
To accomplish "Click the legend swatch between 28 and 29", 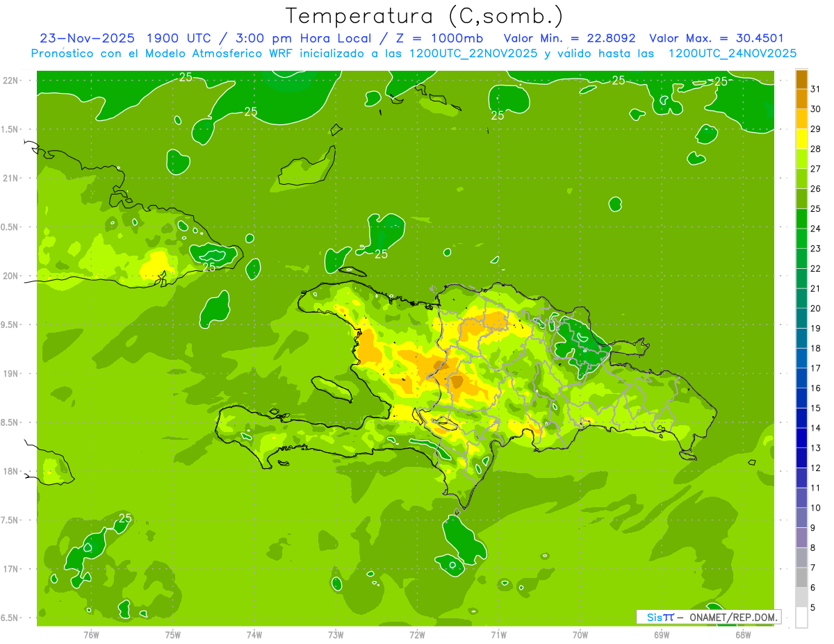I will (801, 139).
